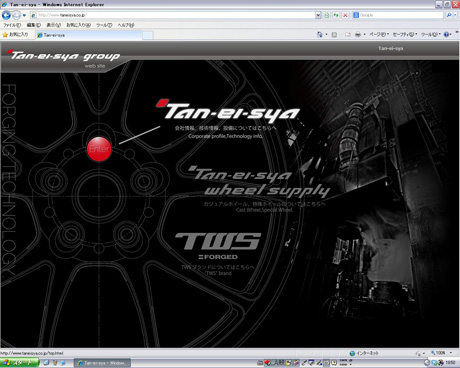Open the TWS Forged brand link
460x368 pixels.
click(218, 246)
